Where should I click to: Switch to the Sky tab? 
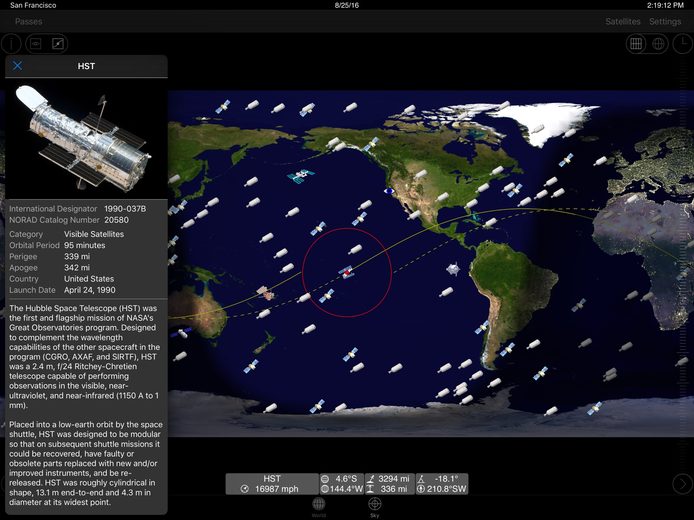click(x=374, y=507)
